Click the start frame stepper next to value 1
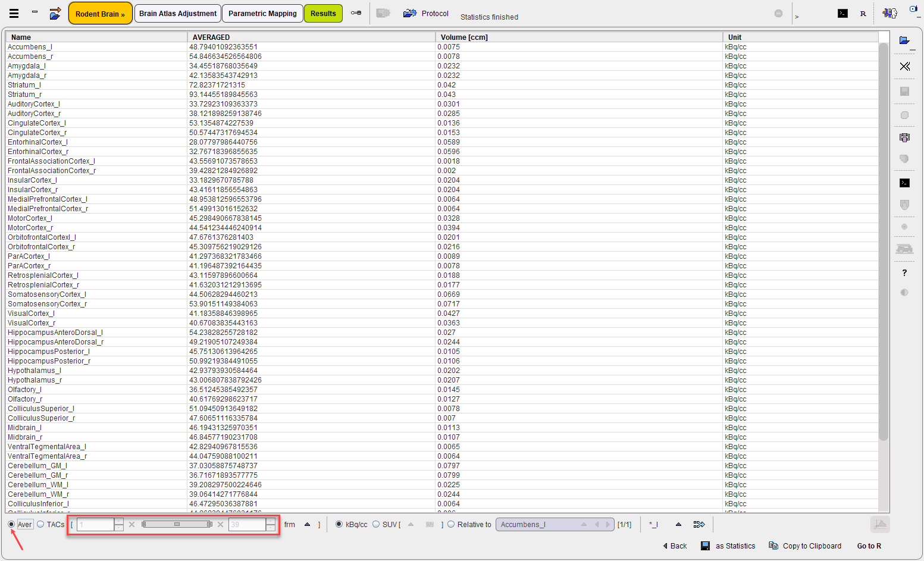The height and width of the screenshot is (561, 924). coord(119,524)
